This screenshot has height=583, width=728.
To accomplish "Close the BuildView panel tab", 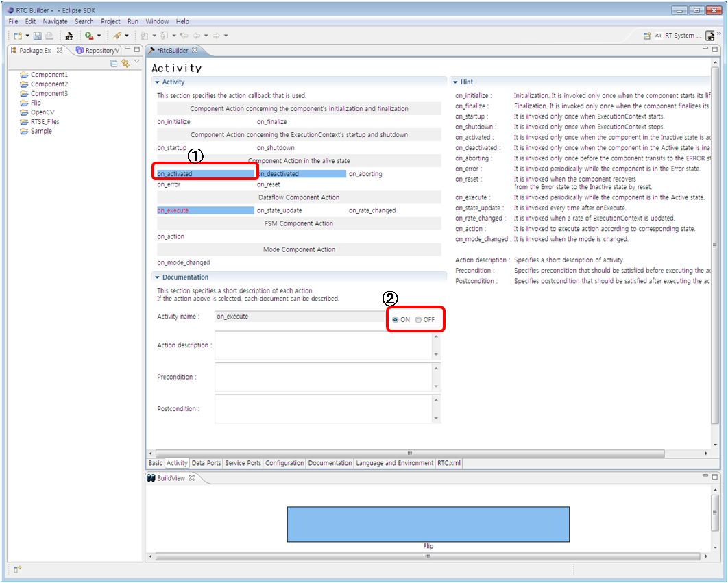I will pos(192,477).
